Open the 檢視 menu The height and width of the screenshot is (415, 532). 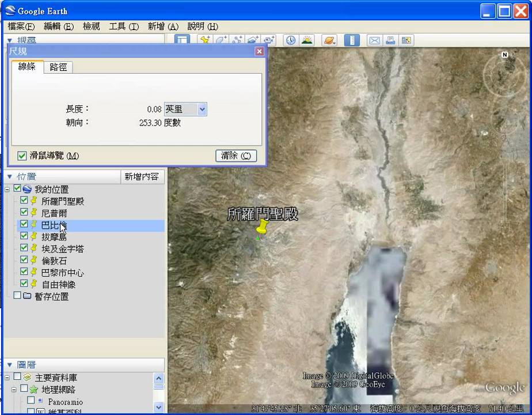click(x=92, y=27)
